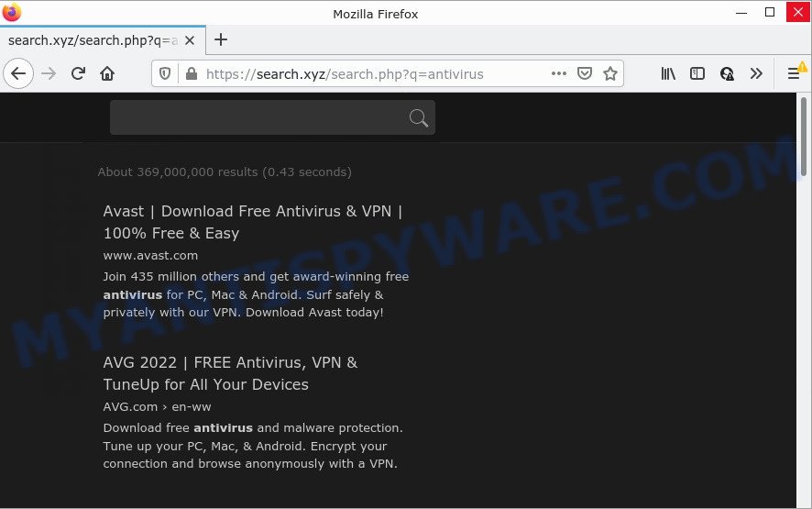Viewport: 812px width, 509px height.
Task: Open the page actions three-dot menu
Action: pyautogui.click(x=559, y=73)
